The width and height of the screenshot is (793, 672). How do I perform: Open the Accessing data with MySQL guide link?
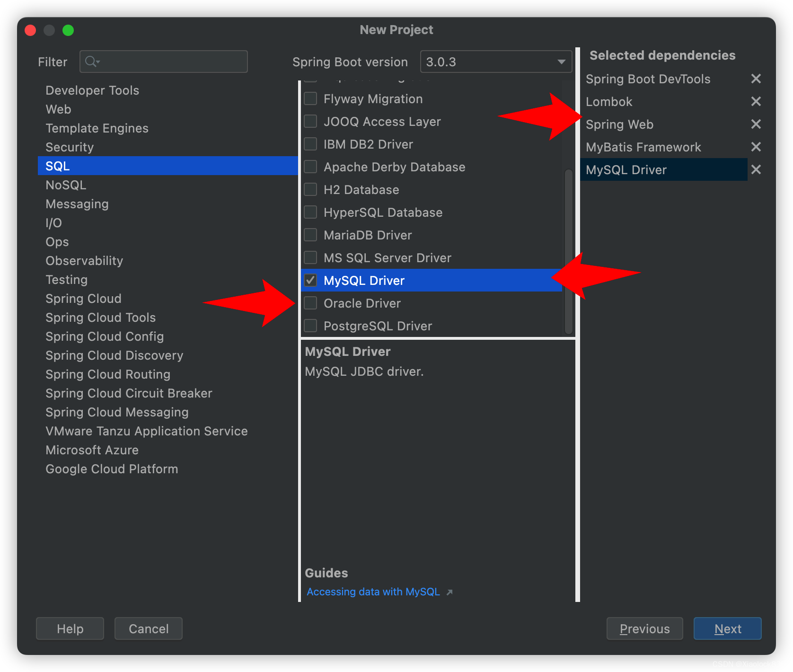(x=373, y=592)
